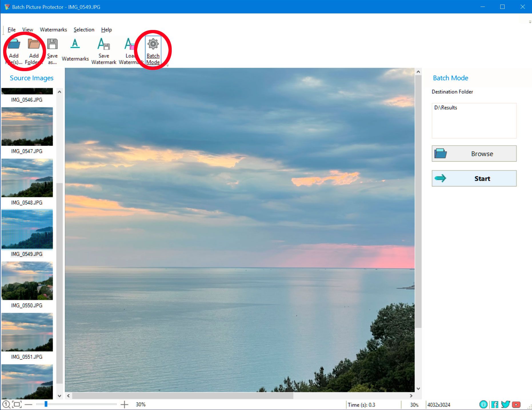Click the preview's horizontal scrollbar left arrow
This screenshot has height=410, width=532.
[x=68, y=396]
